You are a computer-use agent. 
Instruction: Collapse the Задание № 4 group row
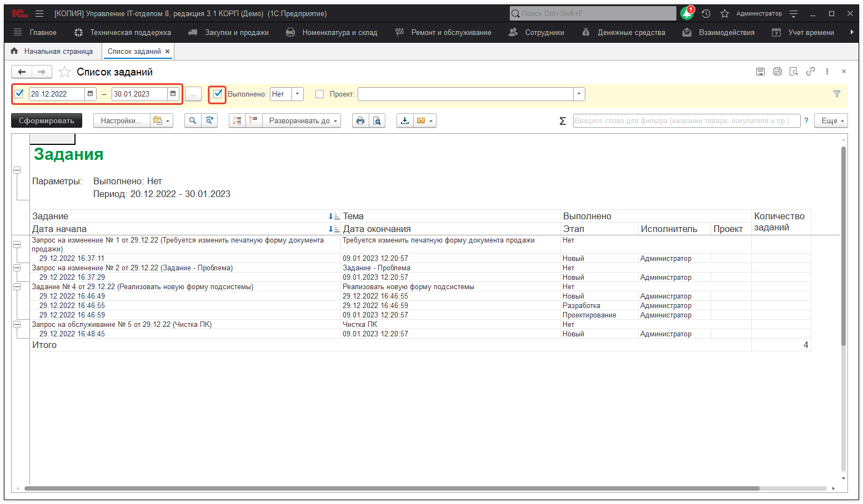pyautogui.click(x=17, y=287)
